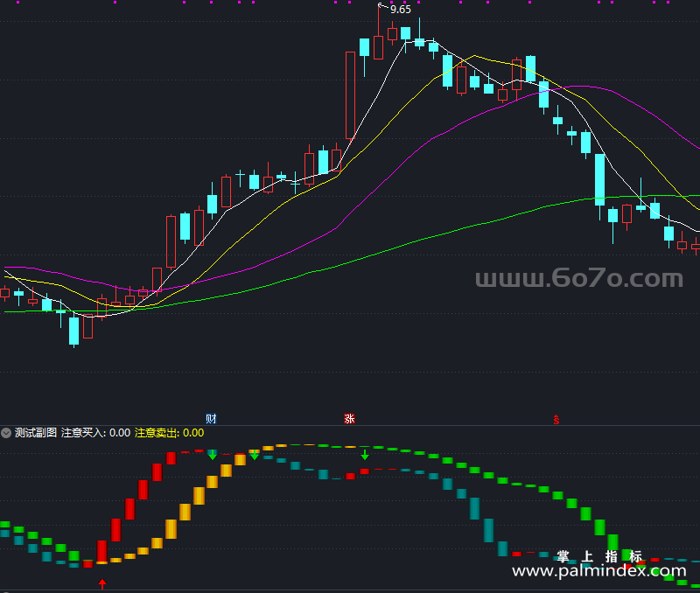Click the 9.65 high price label
Screen dimensions: 700x593
point(401,10)
